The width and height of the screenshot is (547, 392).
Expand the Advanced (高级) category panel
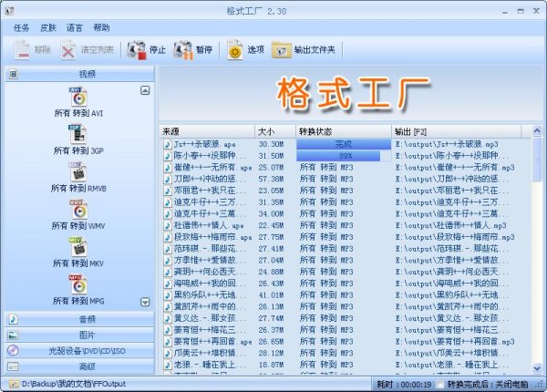77,366
